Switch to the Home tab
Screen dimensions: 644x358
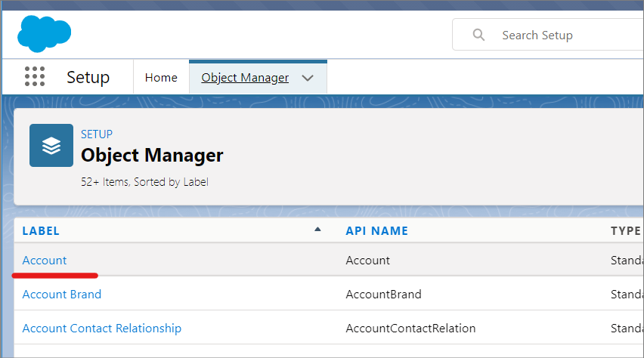(161, 78)
